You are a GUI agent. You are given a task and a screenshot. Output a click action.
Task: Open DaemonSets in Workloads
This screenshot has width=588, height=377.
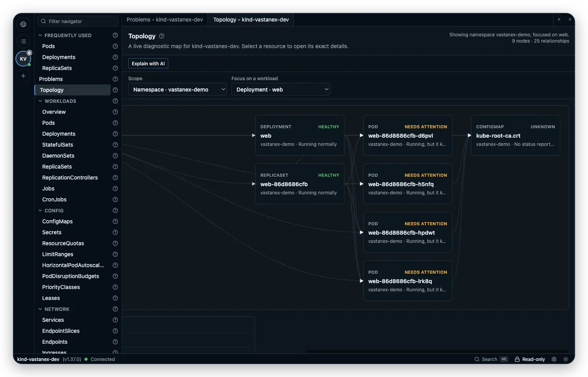[x=58, y=156]
